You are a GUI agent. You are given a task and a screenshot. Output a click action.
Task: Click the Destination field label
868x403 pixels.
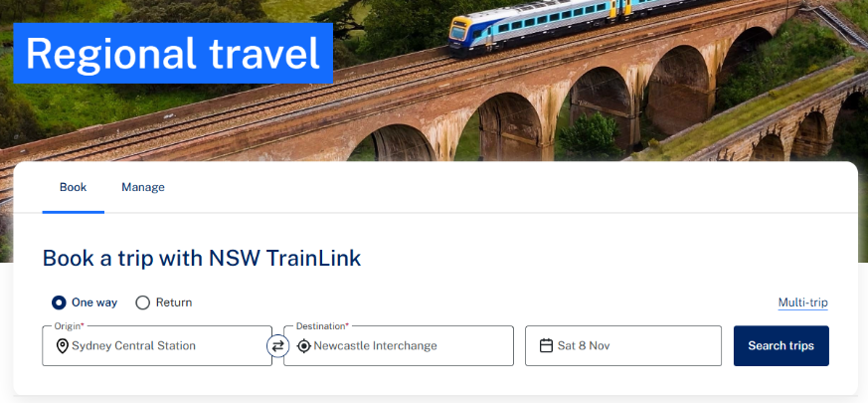(x=322, y=326)
